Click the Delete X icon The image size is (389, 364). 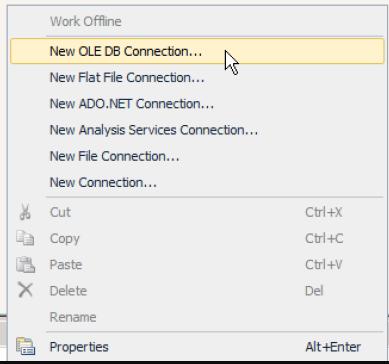(x=25, y=291)
